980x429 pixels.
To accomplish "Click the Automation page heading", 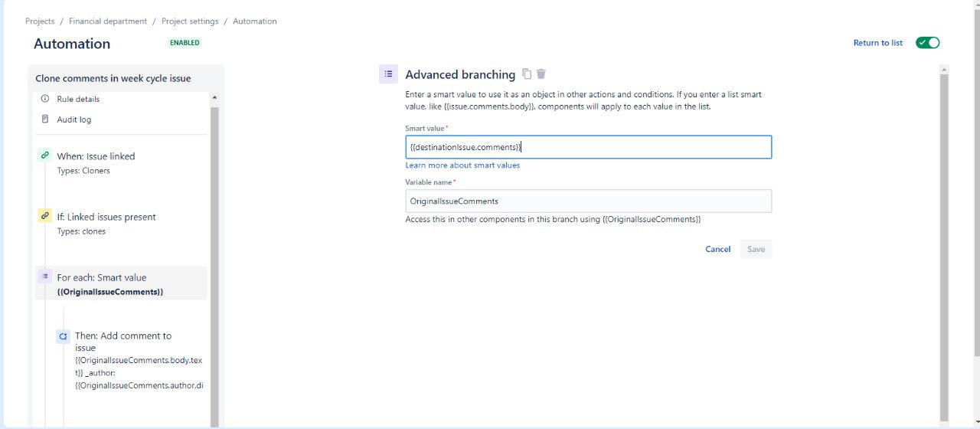I will click(x=72, y=44).
